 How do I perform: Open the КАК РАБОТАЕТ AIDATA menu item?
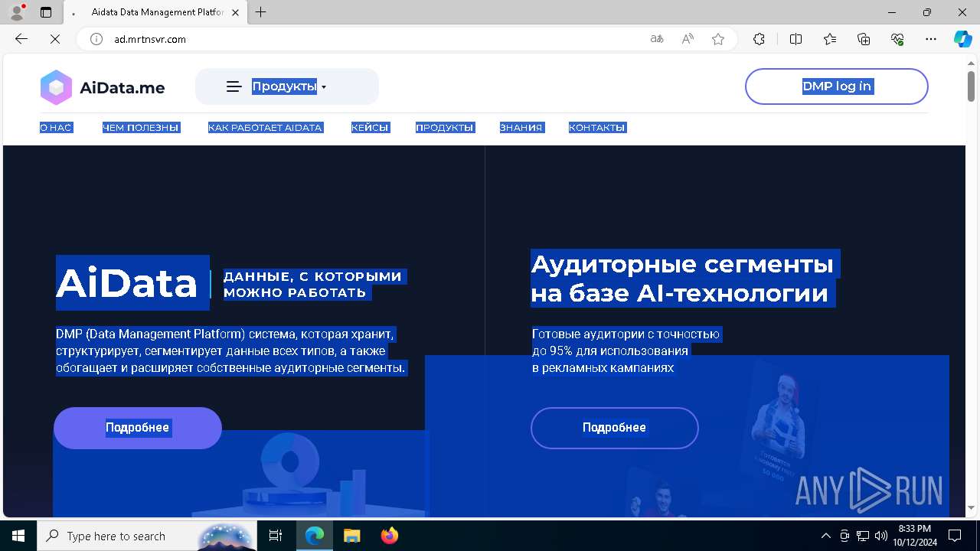tap(266, 128)
